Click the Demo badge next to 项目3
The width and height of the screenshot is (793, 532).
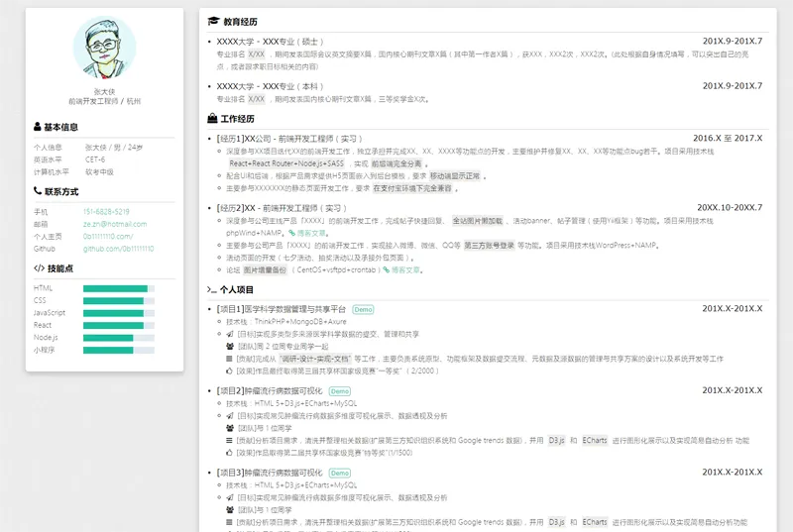tap(339, 473)
